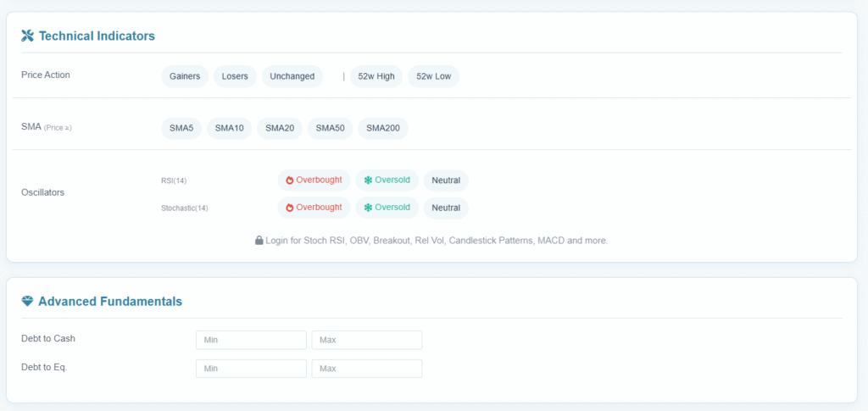This screenshot has width=868, height=411.
Task: Click the Debt to Eq. Min field
Action: [x=251, y=369]
